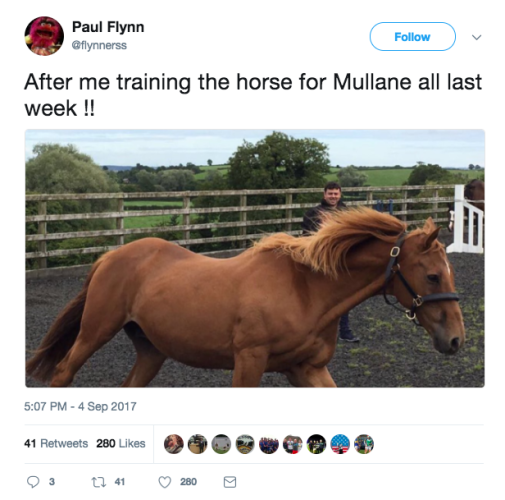
Task: Open the last liker avatar in row
Action: [x=364, y=444]
